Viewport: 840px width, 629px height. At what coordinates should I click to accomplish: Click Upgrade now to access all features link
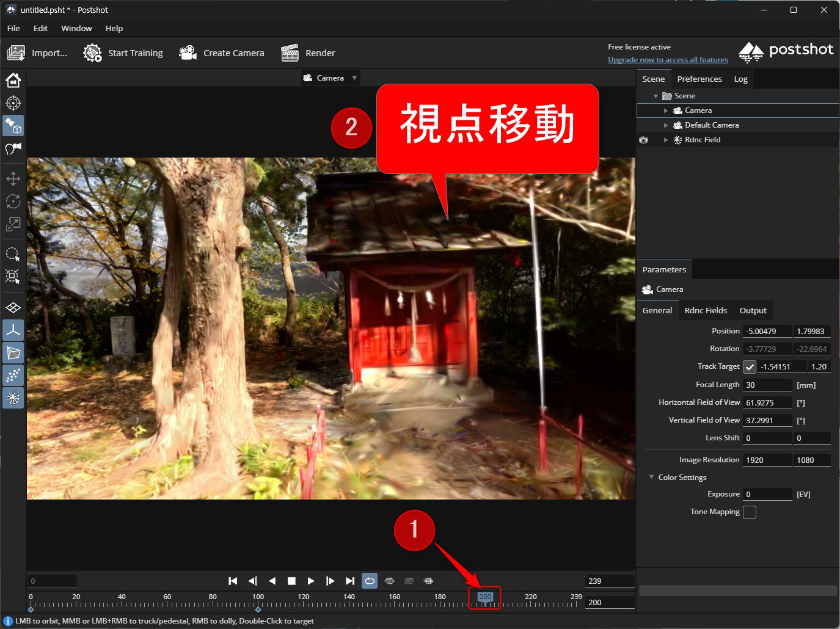pos(668,60)
